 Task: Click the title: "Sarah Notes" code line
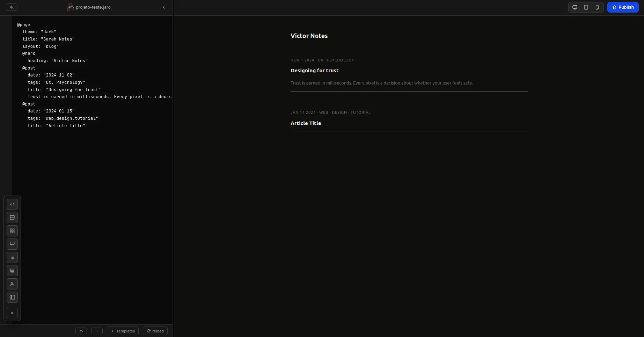[49, 39]
